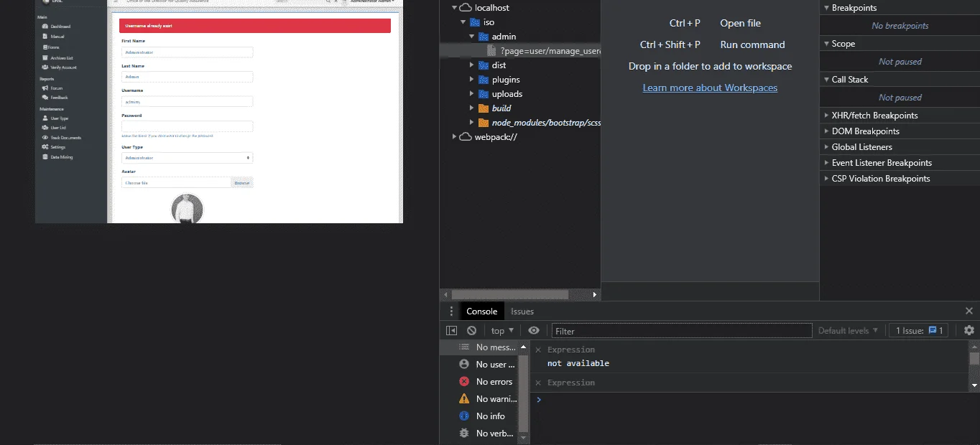Open console settings gear
Viewport: 980px width, 445px height.
click(x=969, y=330)
